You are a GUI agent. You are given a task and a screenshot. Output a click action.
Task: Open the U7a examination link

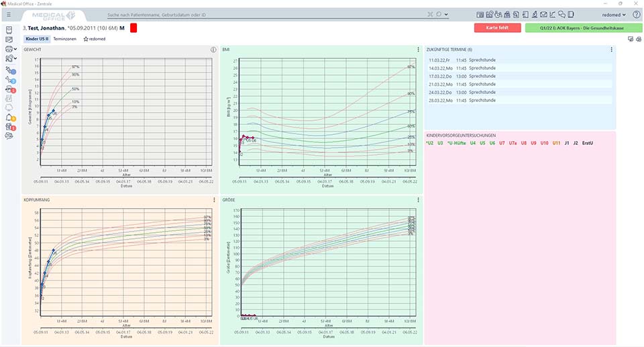(x=513, y=143)
